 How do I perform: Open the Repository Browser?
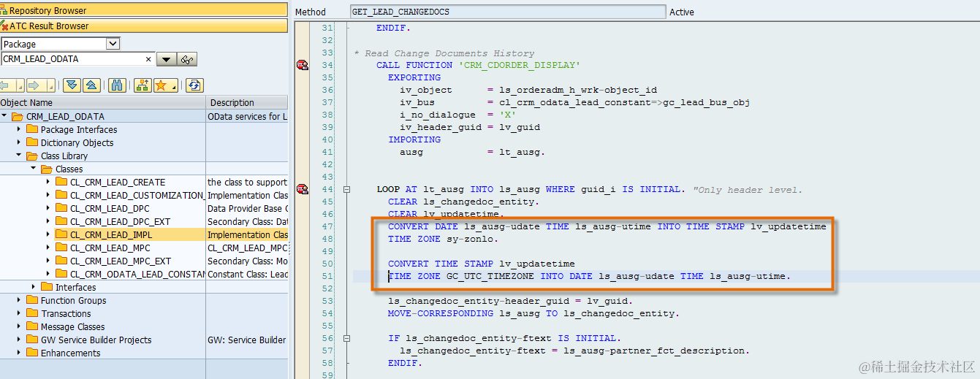click(144, 10)
